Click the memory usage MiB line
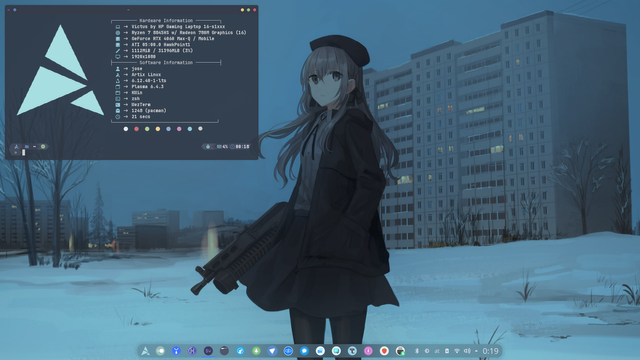Viewport: 640px width, 360px height. coord(162,51)
